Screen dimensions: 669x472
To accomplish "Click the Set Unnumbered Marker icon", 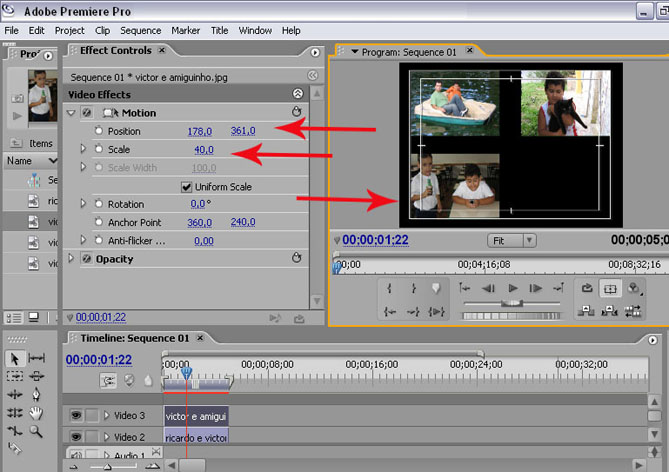I will [x=436, y=288].
